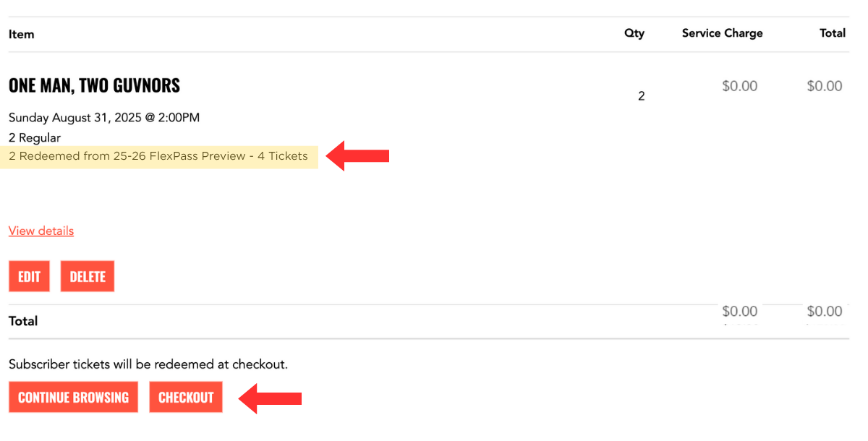Click the 2 Regular ticket type text
Viewport: 868px width, 441px height.
pos(35,137)
